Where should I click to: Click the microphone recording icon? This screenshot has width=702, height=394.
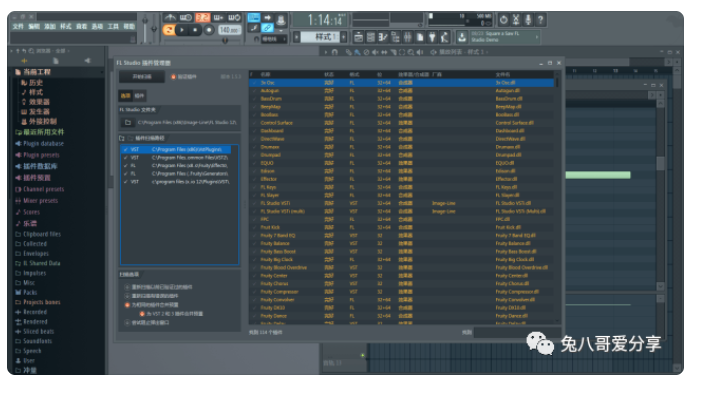click(x=528, y=20)
